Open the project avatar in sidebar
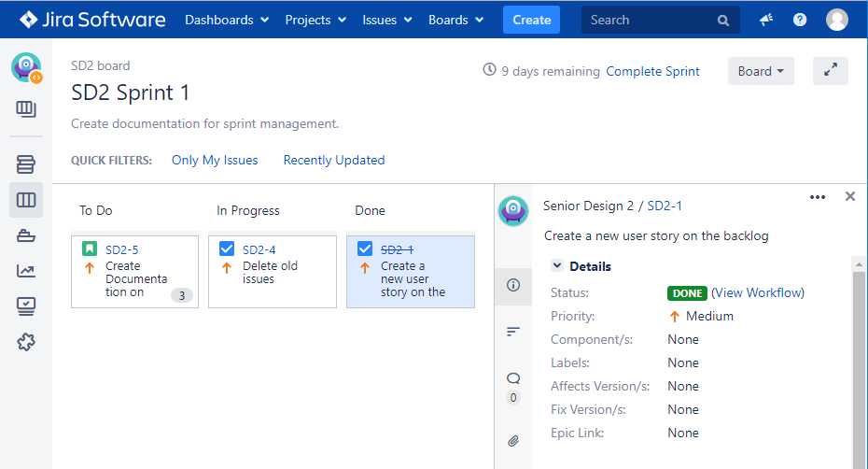 tap(26, 67)
